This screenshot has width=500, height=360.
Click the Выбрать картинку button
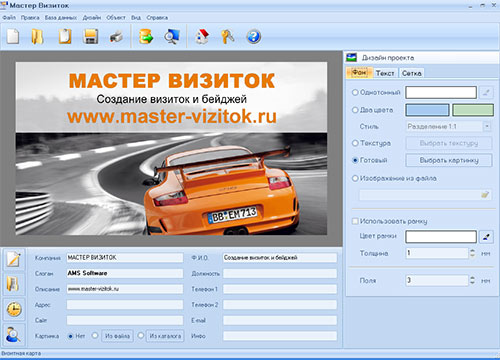449,160
